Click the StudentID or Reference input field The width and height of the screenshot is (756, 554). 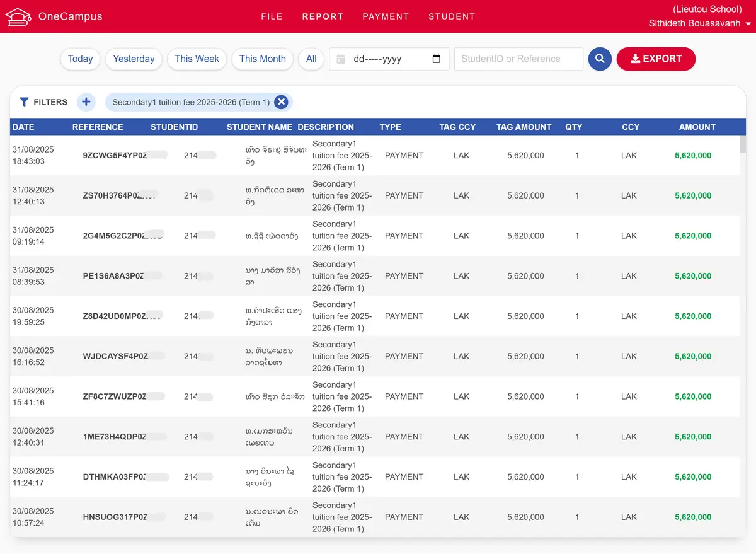(x=518, y=59)
